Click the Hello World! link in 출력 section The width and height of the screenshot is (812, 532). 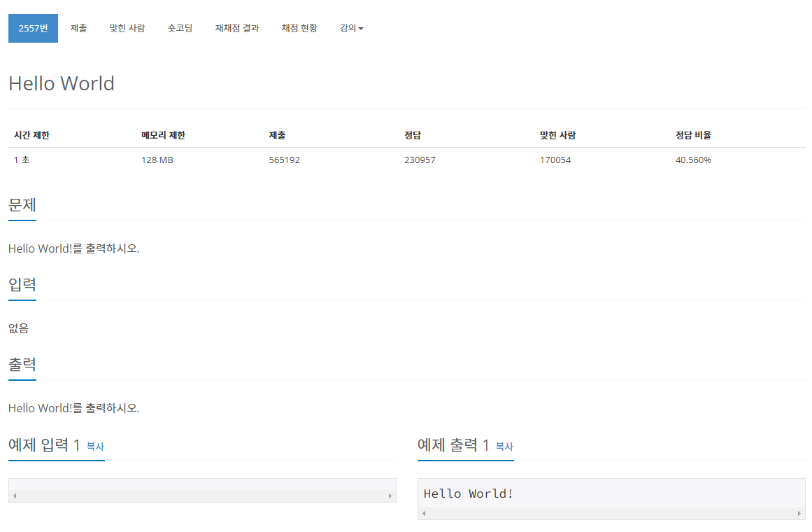pyautogui.click(x=39, y=408)
